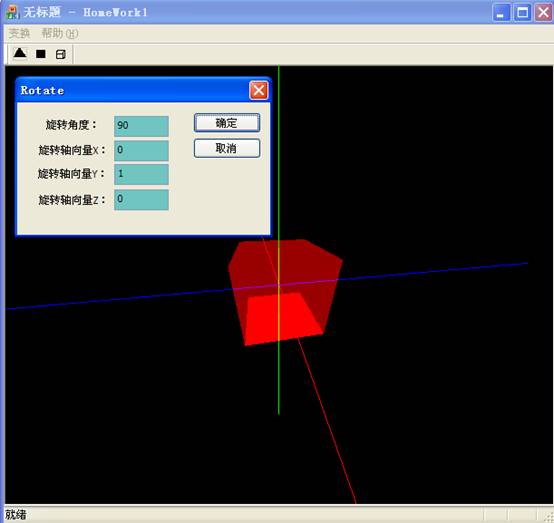The width and height of the screenshot is (554, 523).
Task: Minimize the HomeWork1 window
Action: click(x=501, y=13)
